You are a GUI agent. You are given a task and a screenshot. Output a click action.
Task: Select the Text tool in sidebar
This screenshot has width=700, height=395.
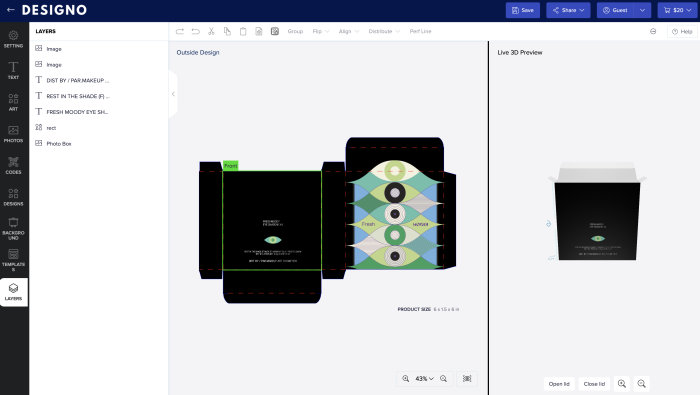coord(13,71)
